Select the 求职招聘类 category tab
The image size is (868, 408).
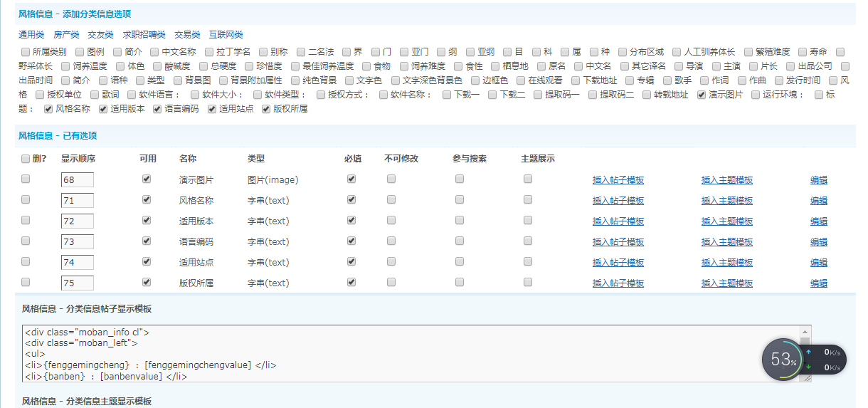pos(144,35)
